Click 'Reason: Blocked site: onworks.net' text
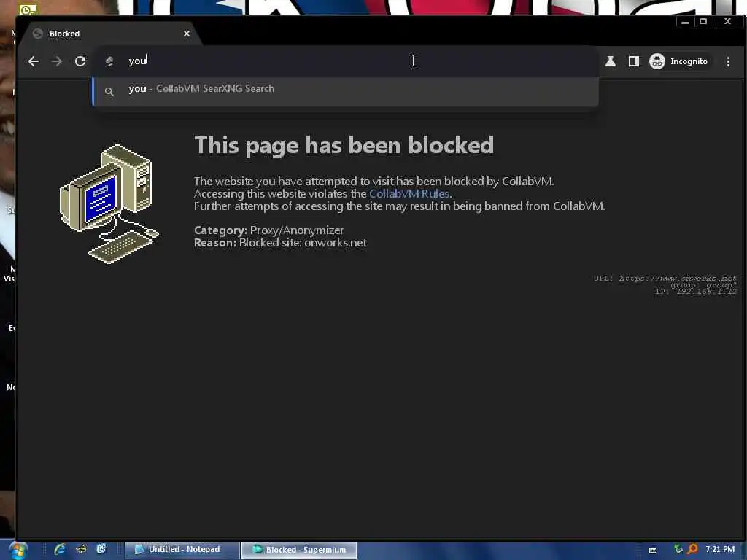The width and height of the screenshot is (747, 560). coord(281,242)
